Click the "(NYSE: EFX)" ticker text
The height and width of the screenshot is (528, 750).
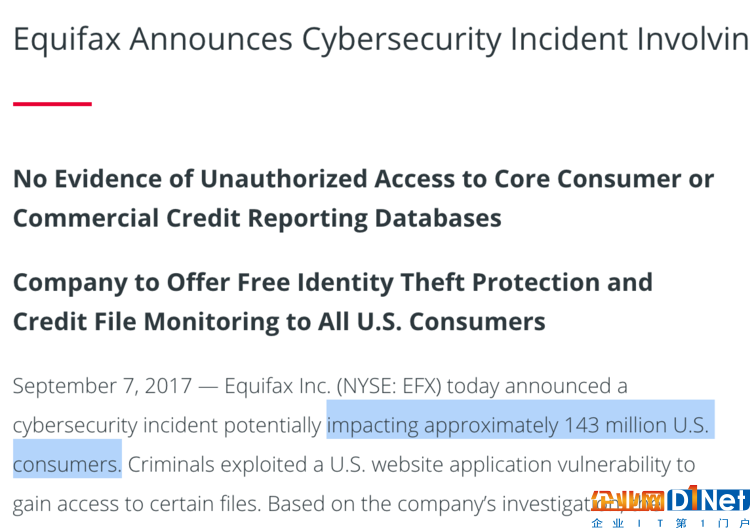(389, 386)
